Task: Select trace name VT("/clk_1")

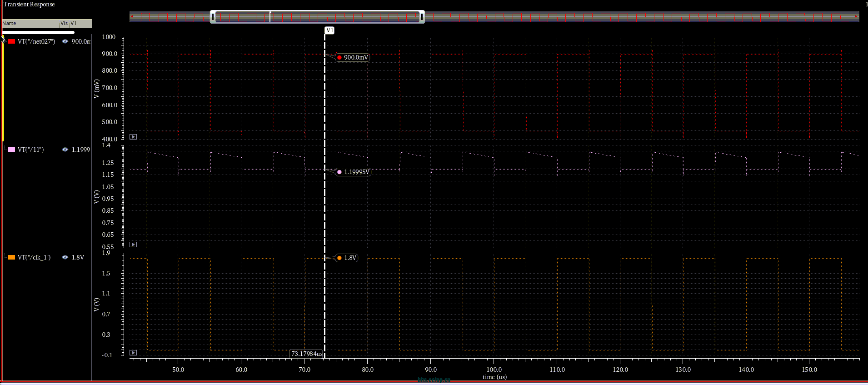Action: point(34,257)
